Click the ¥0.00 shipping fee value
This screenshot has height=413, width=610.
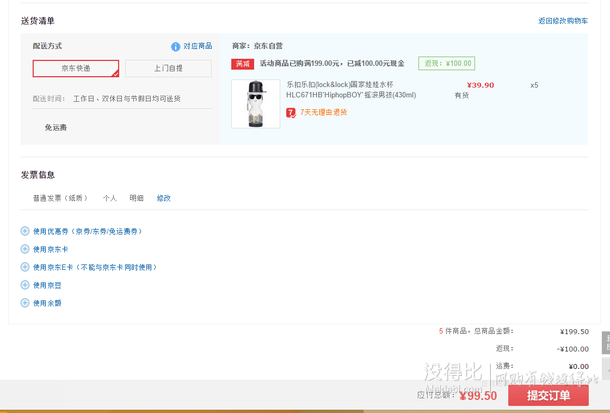click(x=578, y=367)
